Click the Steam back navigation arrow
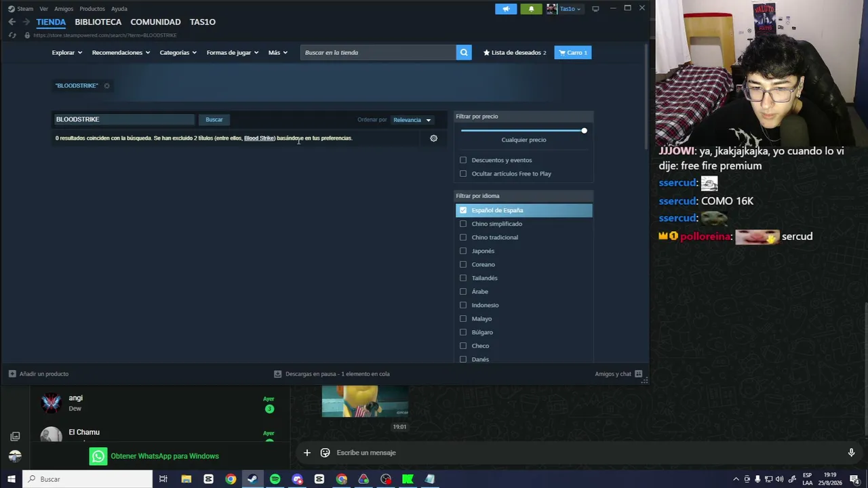The width and height of the screenshot is (868, 488). tap(12, 22)
